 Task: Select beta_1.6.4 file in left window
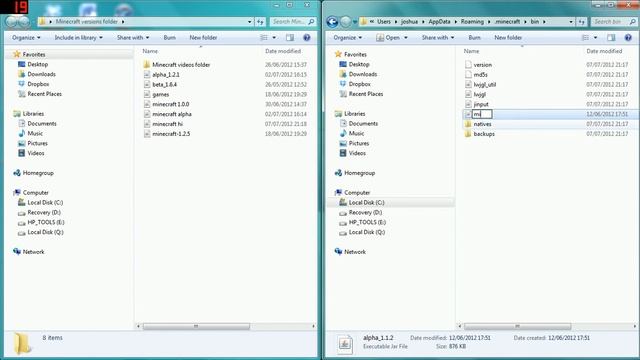point(164,84)
